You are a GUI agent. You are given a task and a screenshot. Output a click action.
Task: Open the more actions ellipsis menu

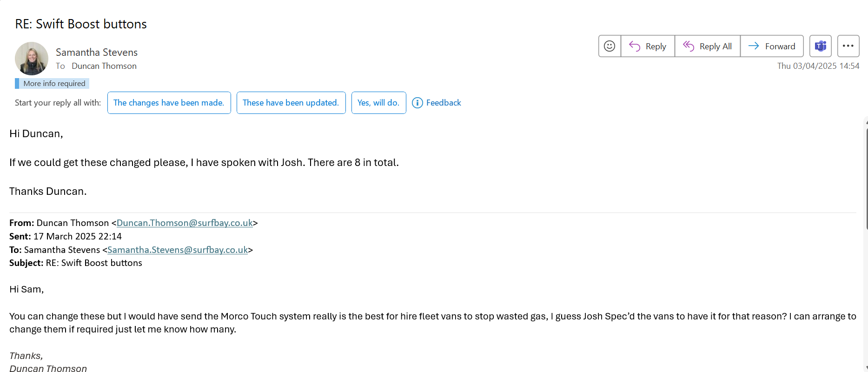pos(848,46)
